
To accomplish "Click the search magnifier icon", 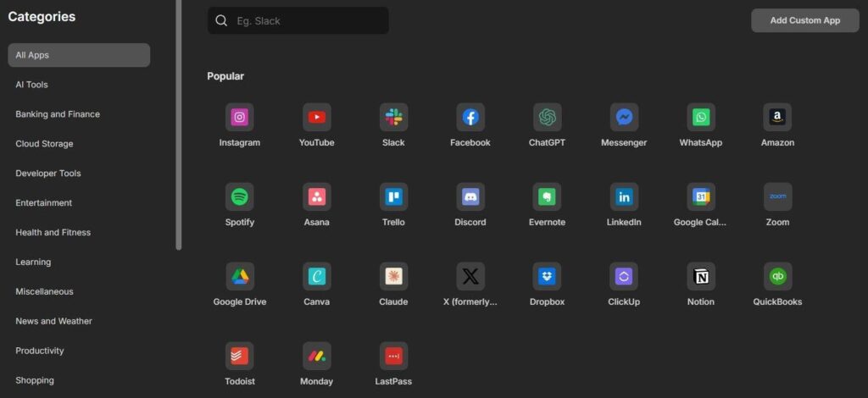I will (x=221, y=21).
